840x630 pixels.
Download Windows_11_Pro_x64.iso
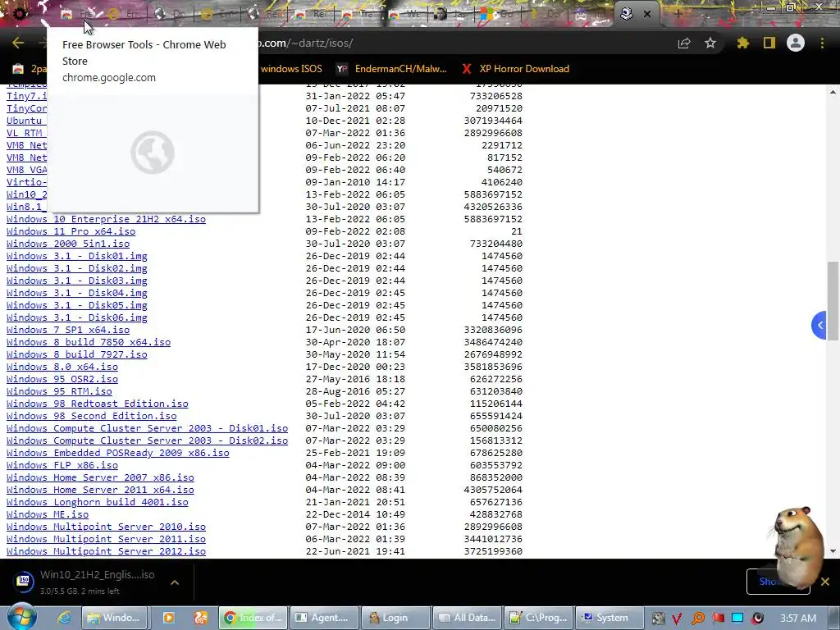pyautogui.click(x=71, y=231)
